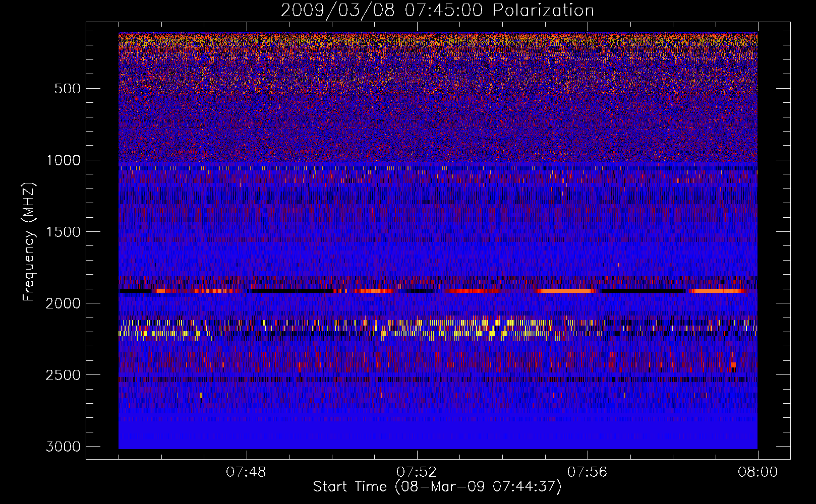Click the 3000 frequency tick label
The image size is (816, 504).
pos(63,447)
